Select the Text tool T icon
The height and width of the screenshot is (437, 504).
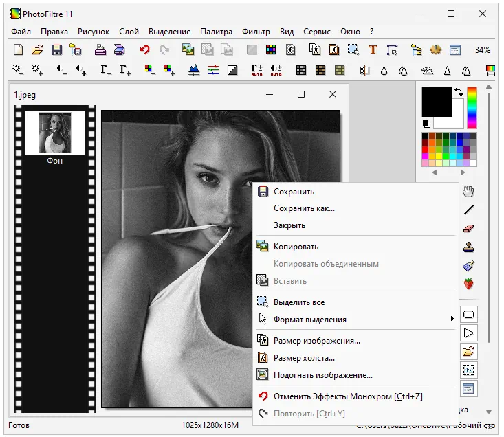tap(373, 49)
